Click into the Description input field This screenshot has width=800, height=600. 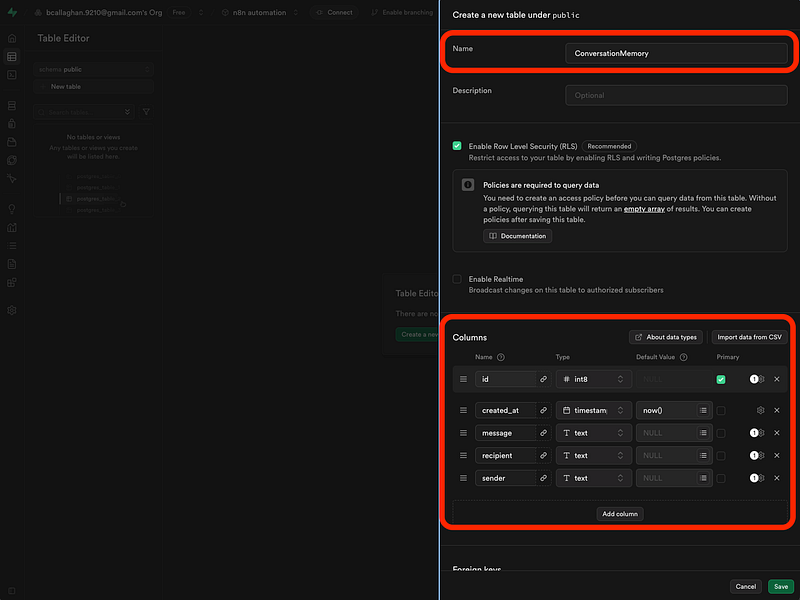(x=676, y=96)
